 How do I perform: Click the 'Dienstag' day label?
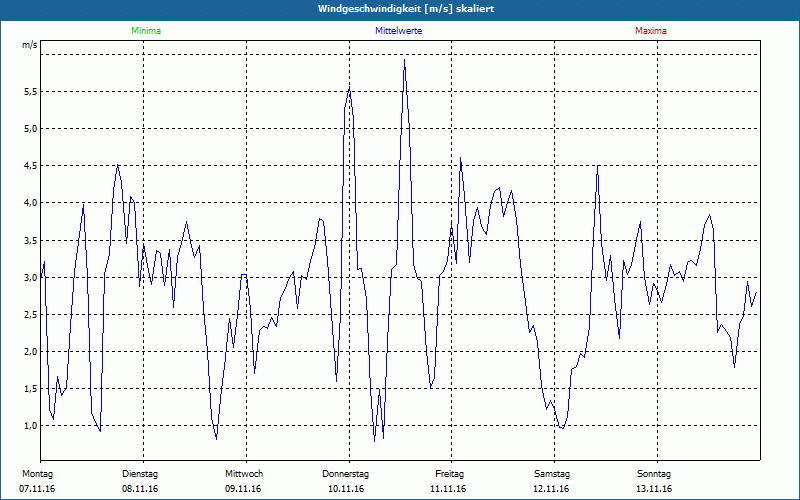tap(140, 474)
